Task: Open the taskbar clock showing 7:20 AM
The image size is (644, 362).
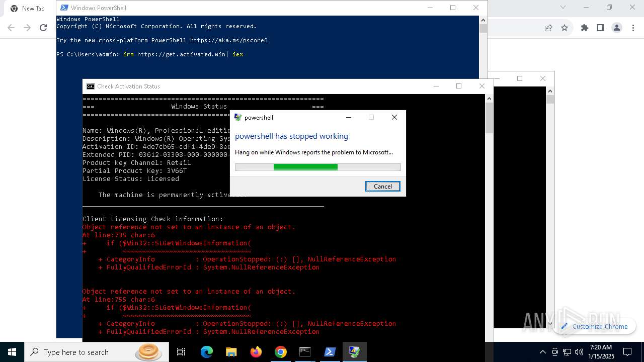Action: coord(601,352)
